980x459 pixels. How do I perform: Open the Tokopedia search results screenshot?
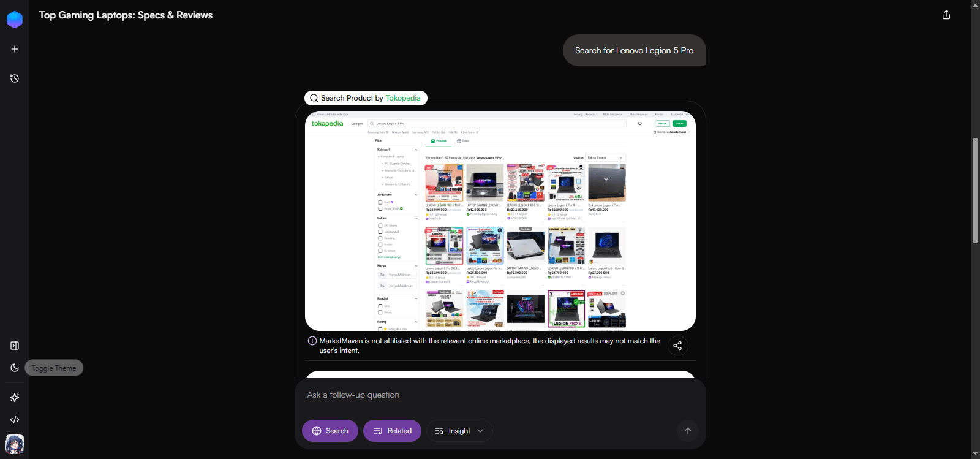pyautogui.click(x=500, y=221)
